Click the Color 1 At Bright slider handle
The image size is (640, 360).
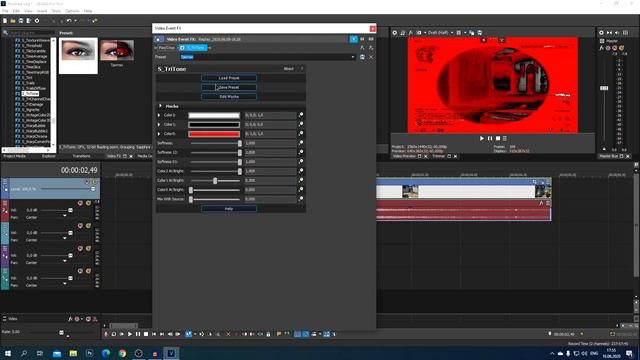pyautogui.click(x=215, y=180)
